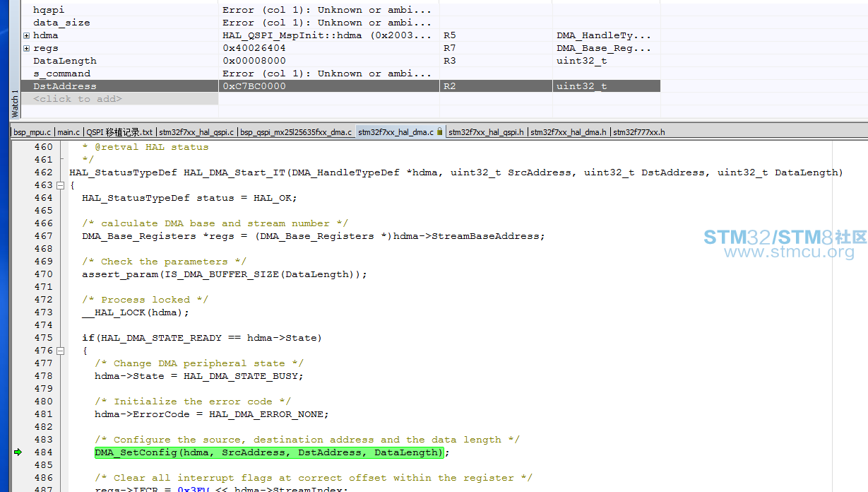The image size is (868, 492).
Task: Click the R3 location cell
Action: [x=450, y=61]
